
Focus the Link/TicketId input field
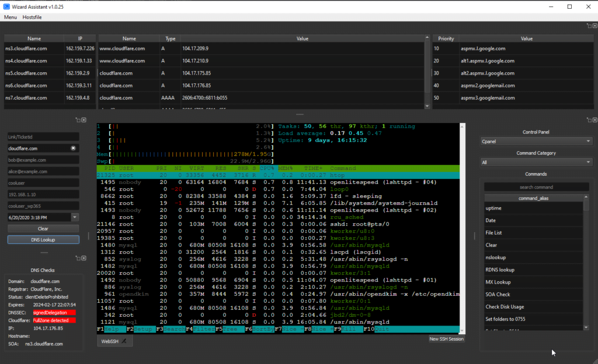43,136
